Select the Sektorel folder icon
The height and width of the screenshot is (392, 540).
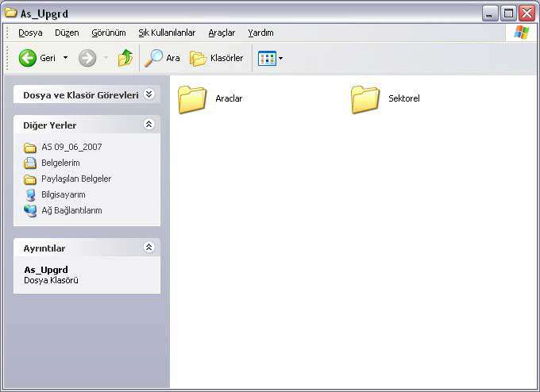[x=365, y=99]
